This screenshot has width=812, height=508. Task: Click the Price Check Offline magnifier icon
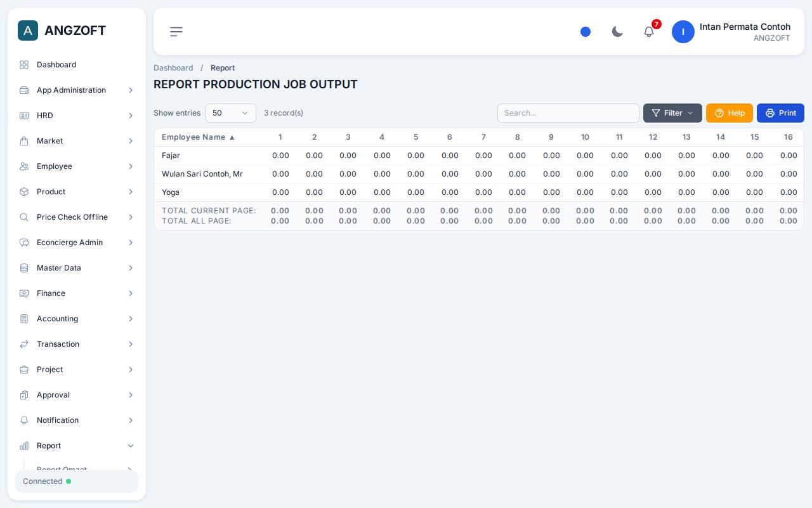(x=24, y=217)
